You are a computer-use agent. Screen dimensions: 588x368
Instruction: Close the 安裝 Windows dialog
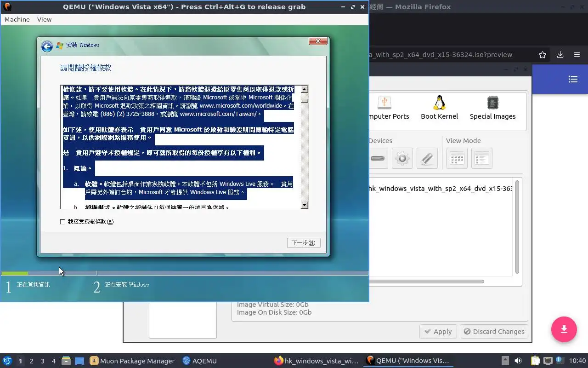pyautogui.click(x=318, y=41)
